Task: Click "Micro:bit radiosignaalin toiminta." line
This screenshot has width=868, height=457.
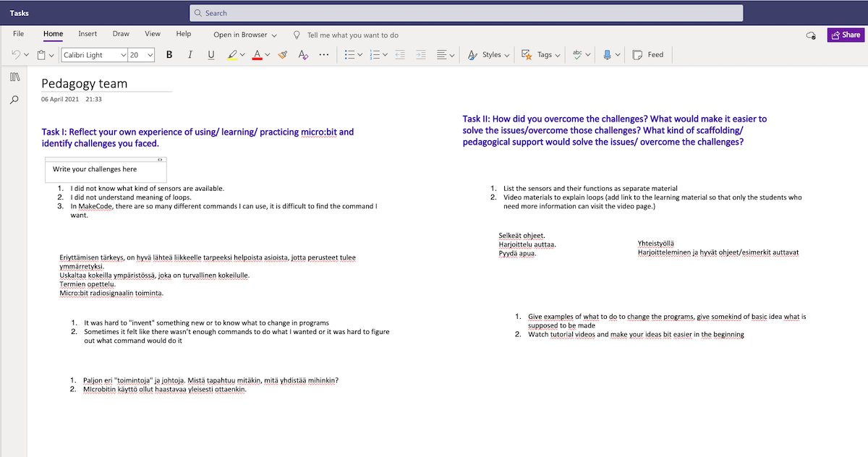Action: coord(111,293)
